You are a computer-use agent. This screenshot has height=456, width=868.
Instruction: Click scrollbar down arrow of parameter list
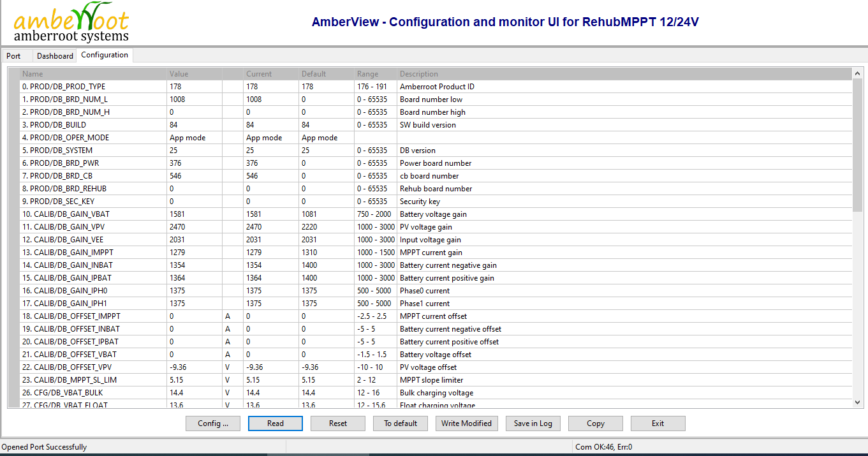point(857,402)
